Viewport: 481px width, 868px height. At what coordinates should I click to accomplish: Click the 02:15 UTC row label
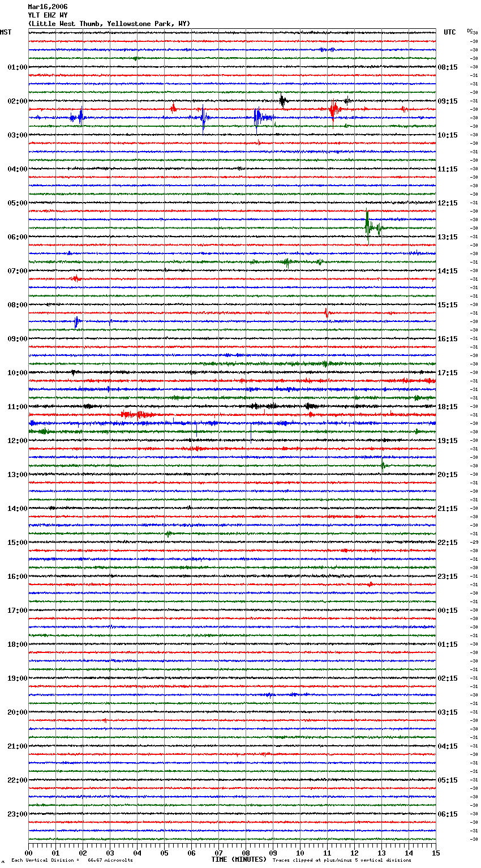click(x=448, y=678)
